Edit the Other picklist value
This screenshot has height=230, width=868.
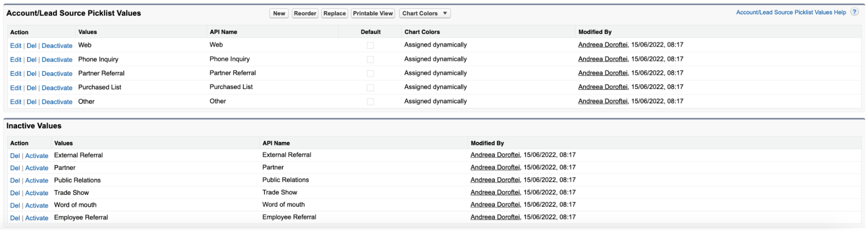coord(16,102)
